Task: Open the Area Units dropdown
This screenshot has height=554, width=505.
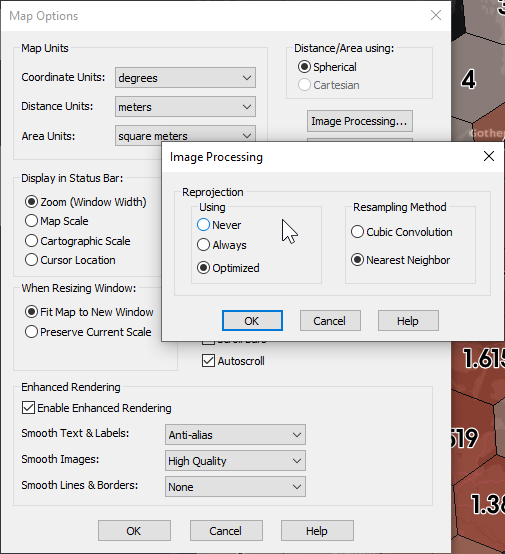Action: coord(185,136)
